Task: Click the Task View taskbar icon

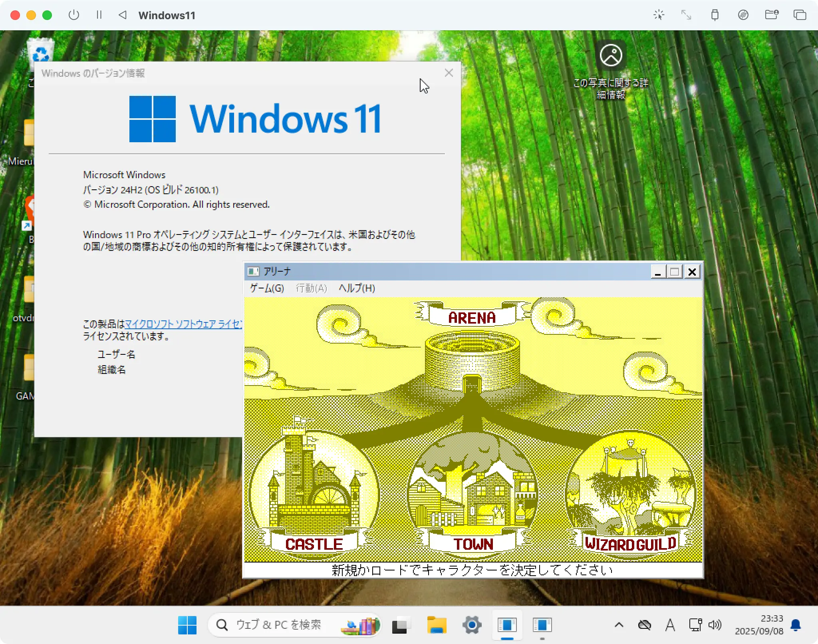Action: [399, 626]
